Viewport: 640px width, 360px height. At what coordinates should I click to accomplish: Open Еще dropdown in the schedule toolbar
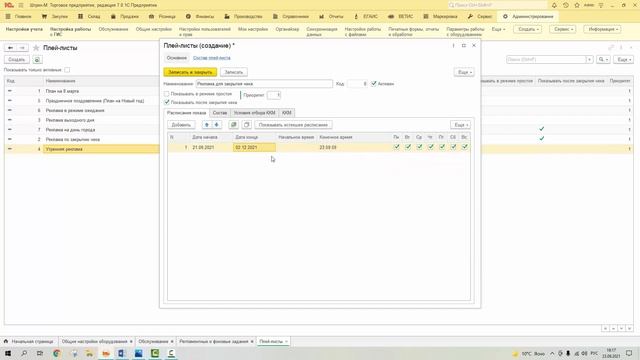pos(460,125)
